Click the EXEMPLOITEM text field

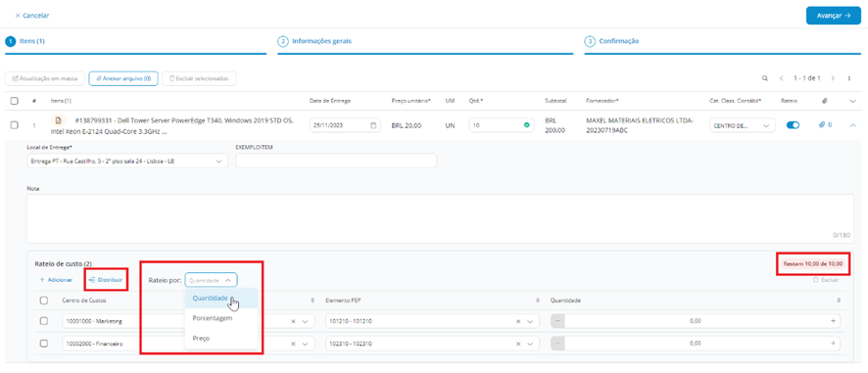click(336, 161)
